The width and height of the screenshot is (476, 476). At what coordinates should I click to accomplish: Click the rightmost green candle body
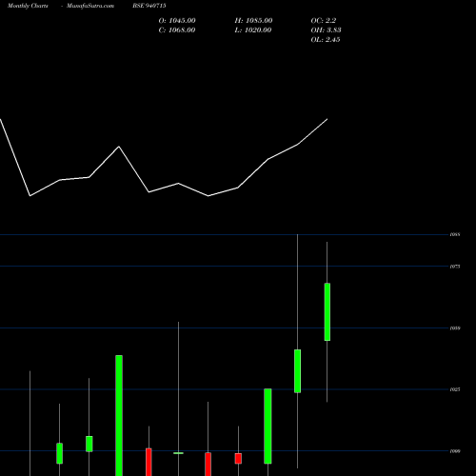coord(327,312)
